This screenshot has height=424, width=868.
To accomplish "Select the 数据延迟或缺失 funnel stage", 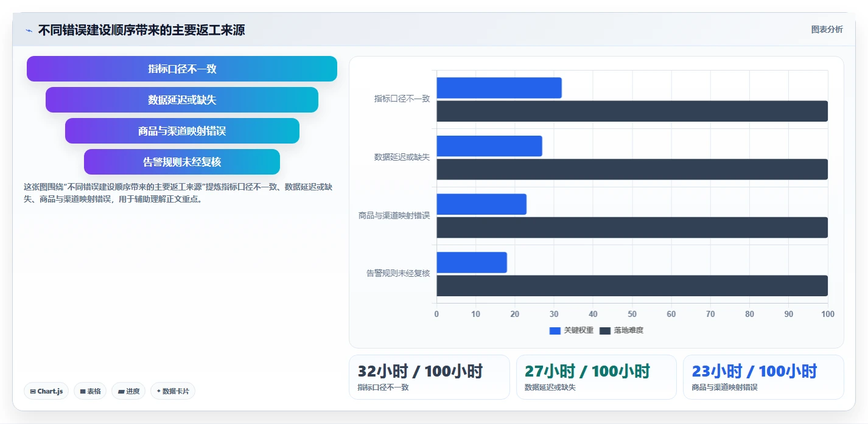I will 182,100.
